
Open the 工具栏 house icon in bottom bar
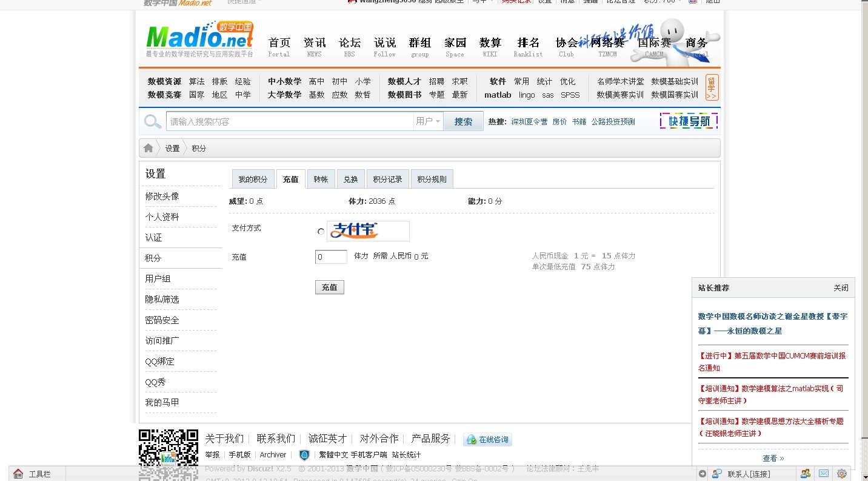[18, 474]
